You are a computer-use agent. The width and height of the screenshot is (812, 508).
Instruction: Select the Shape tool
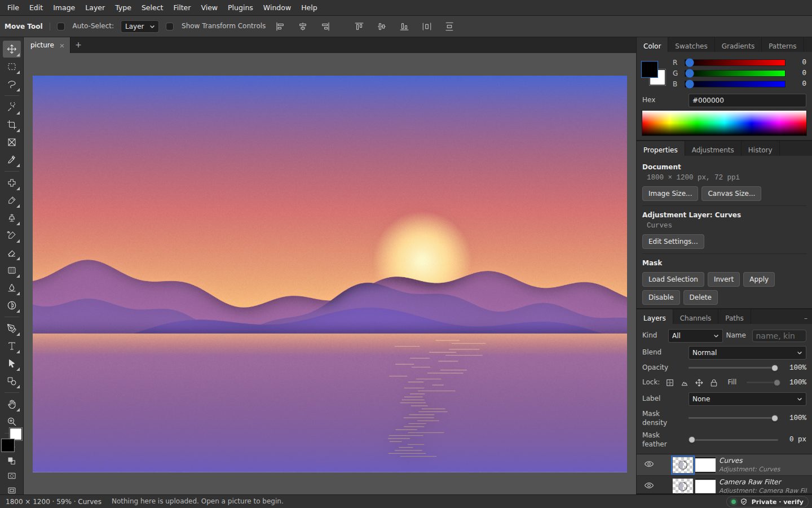pos(11,381)
